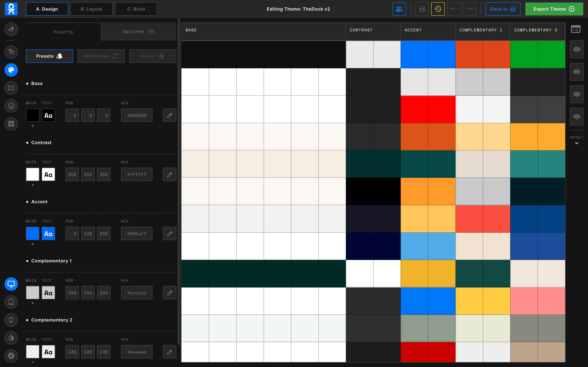The image size is (588, 367).
Task: Select the tablet preview device icon
Action: coord(11,302)
